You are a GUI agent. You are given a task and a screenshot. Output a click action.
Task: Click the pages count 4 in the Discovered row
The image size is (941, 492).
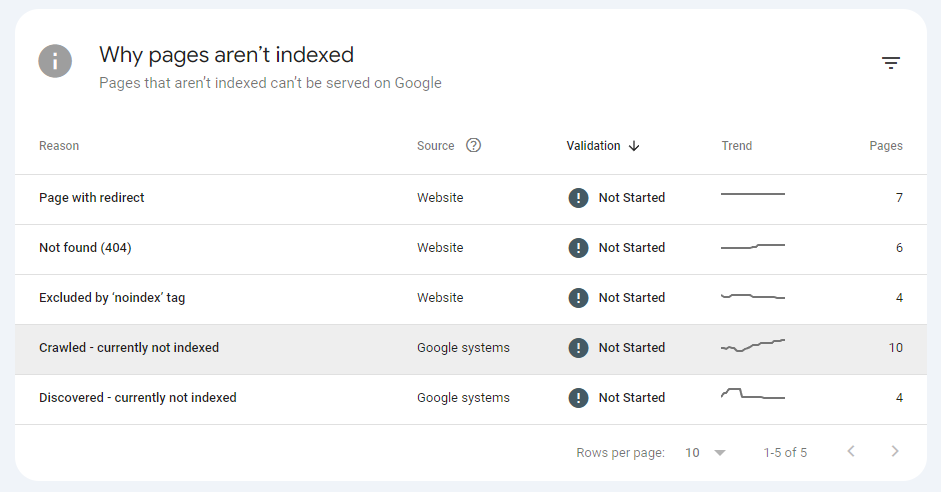pos(899,397)
